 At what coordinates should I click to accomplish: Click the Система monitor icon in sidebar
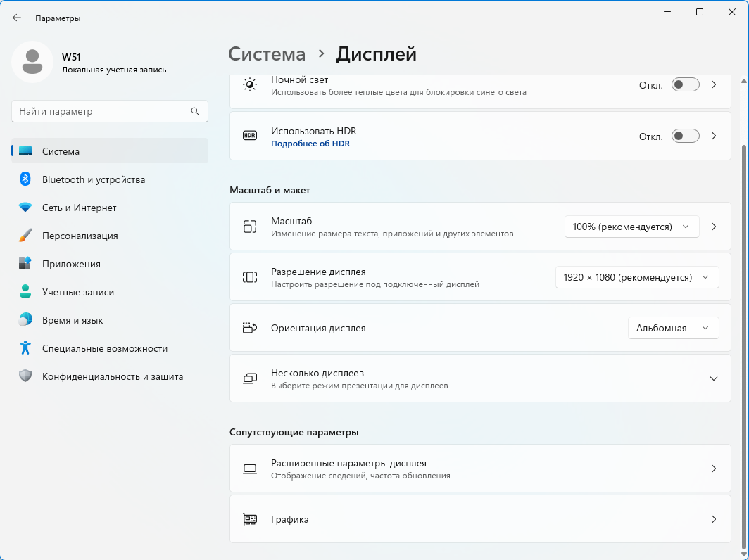pyautogui.click(x=25, y=151)
